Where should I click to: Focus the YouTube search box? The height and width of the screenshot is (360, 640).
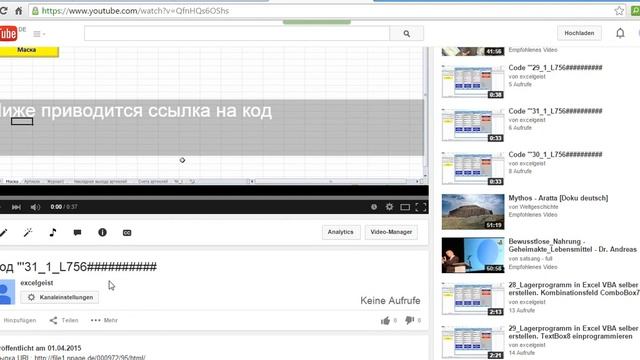click(x=237, y=33)
